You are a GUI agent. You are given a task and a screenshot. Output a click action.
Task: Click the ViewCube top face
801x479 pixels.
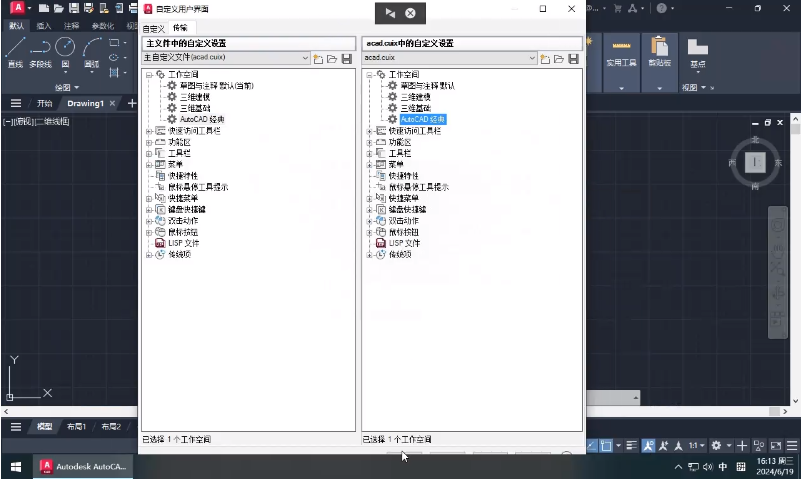(755, 163)
